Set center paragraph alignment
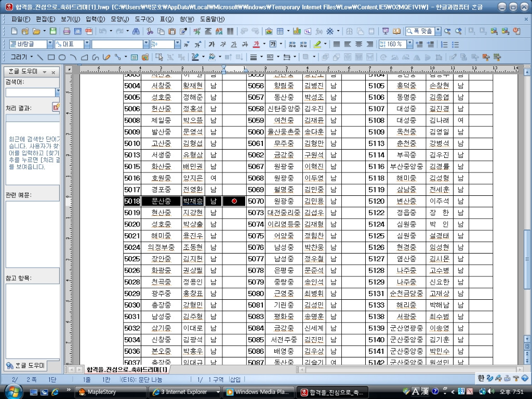The width and height of the screenshot is (532, 399). 359,44
